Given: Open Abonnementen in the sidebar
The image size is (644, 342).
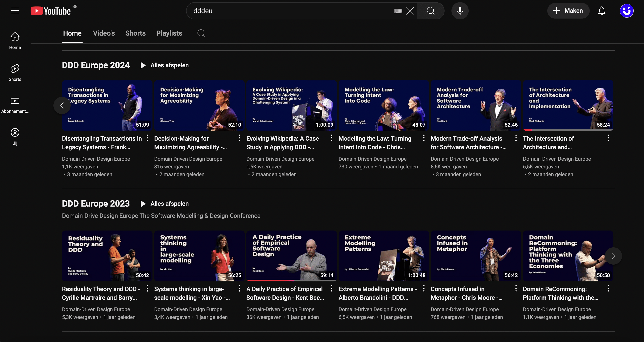Looking at the screenshot, I should 15,104.
